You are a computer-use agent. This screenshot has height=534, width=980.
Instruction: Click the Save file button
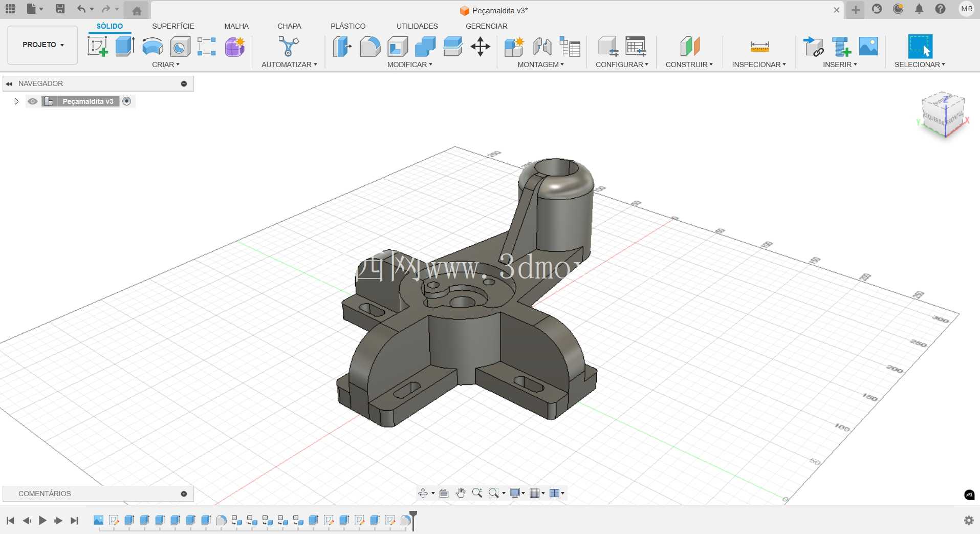click(x=60, y=9)
